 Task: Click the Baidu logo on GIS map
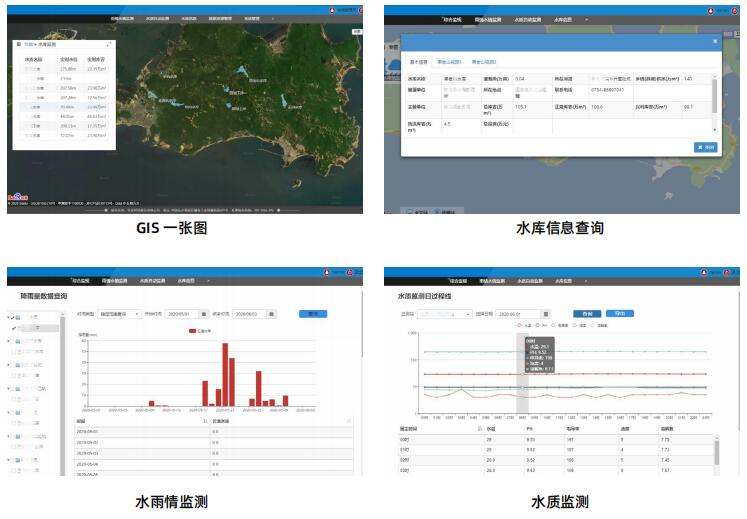pyautogui.click(x=19, y=198)
